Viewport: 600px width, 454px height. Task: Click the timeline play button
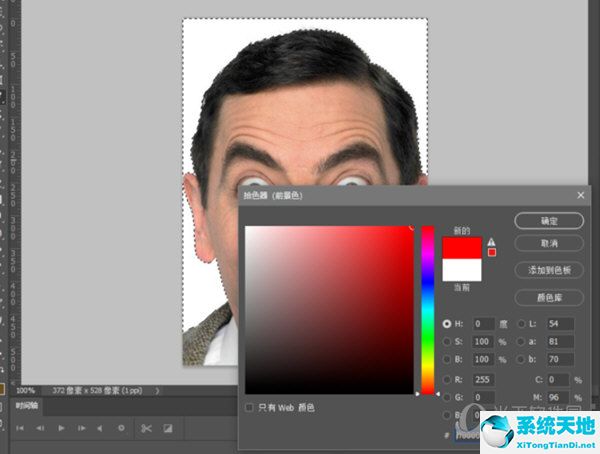click(62, 428)
